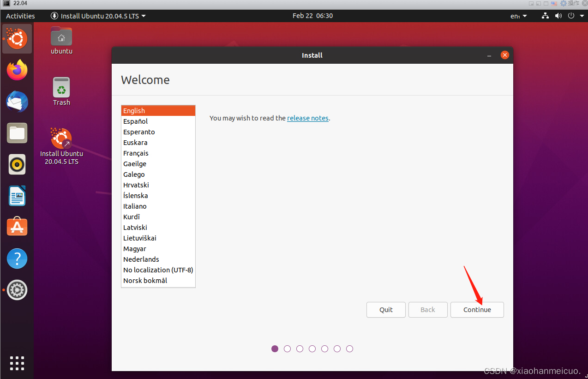Viewport: 588px width, 379px height.
Task: Select Français in the language list
Action: pyautogui.click(x=158, y=153)
